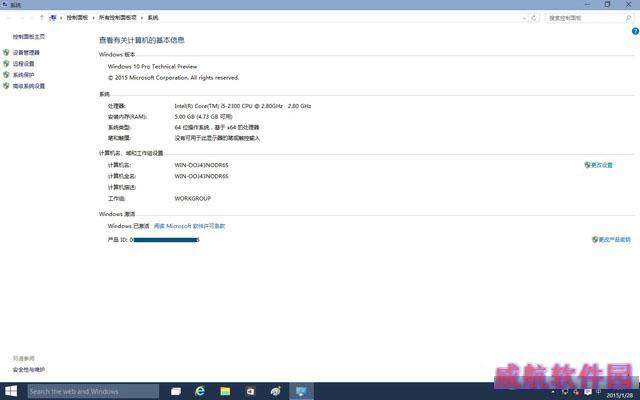Open the Windows Start menu

(11, 391)
